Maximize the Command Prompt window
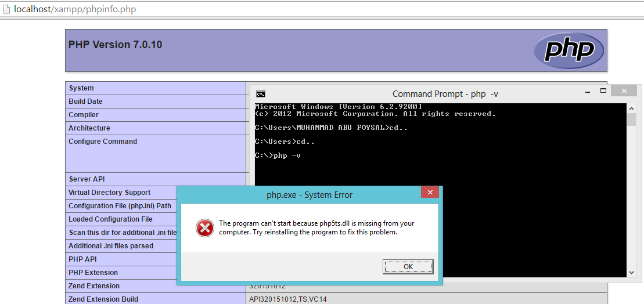The image size is (644, 304). coord(603,91)
